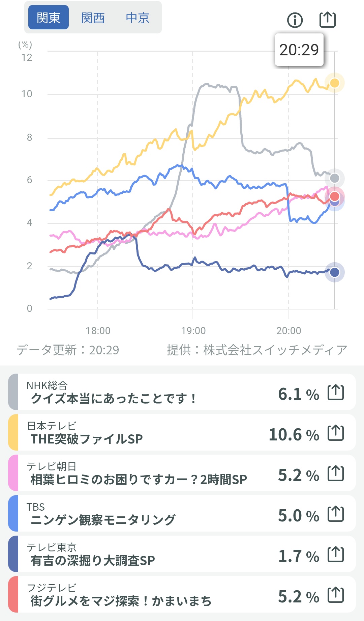Click the yellow data point on chart
364x621 pixels.
[334, 83]
